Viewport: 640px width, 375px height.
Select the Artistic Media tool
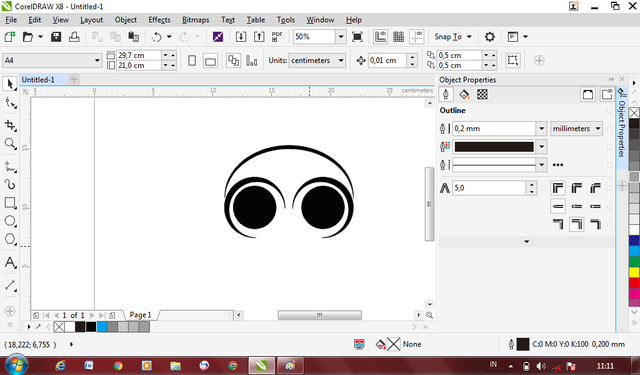coord(10,184)
